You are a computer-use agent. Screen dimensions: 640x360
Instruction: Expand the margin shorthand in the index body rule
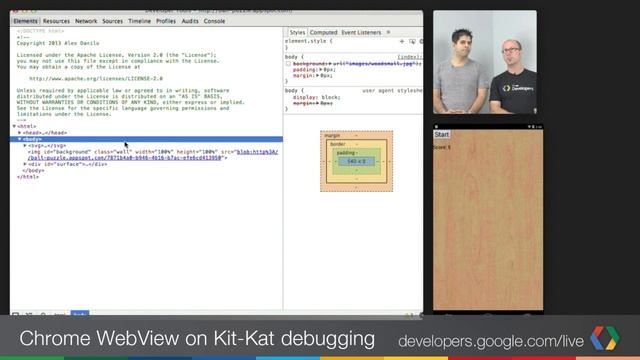[318, 76]
